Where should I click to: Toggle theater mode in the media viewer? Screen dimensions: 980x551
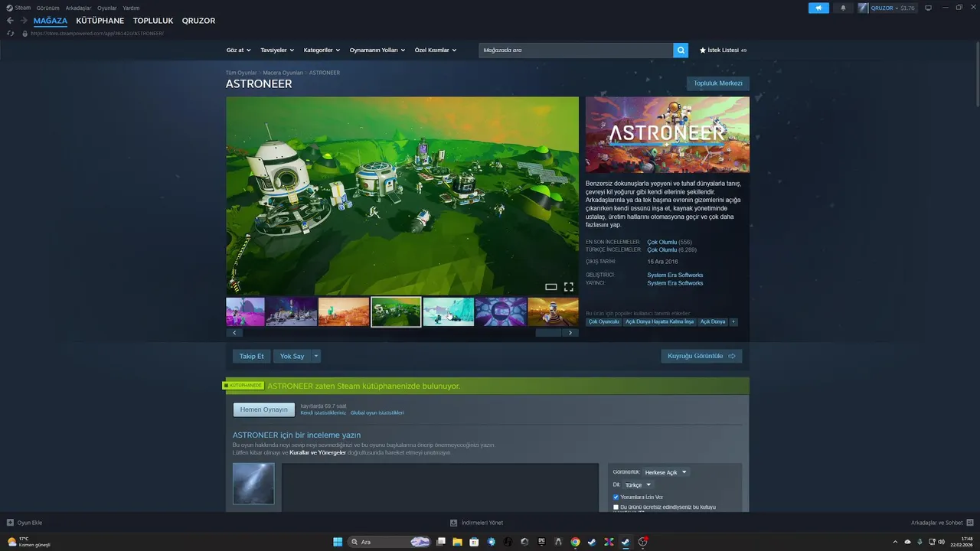coord(550,287)
